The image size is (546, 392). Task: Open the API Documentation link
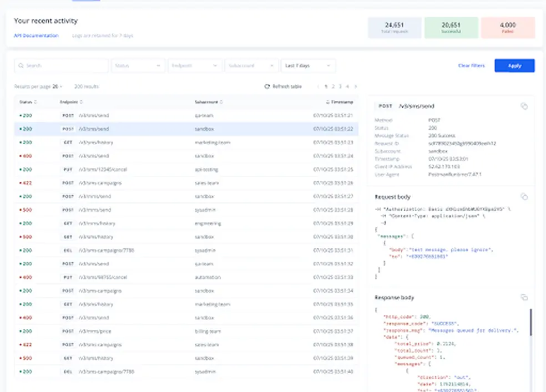[36, 35]
